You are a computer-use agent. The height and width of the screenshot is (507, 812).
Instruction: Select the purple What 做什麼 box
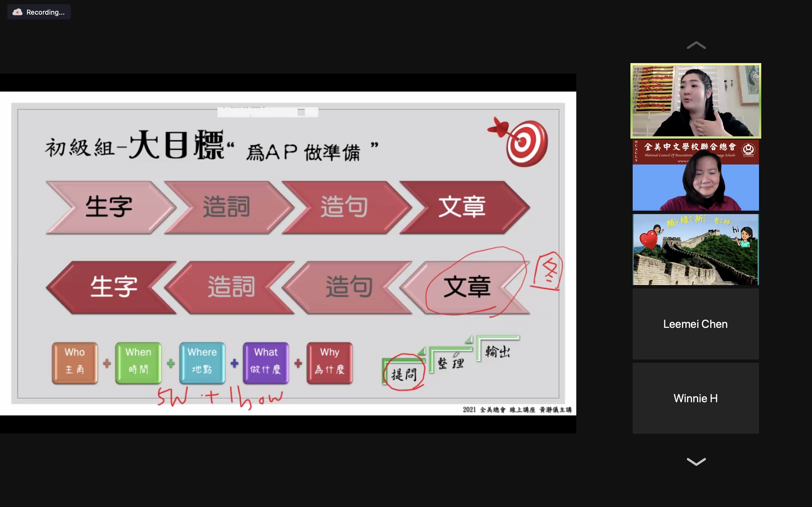(x=266, y=363)
